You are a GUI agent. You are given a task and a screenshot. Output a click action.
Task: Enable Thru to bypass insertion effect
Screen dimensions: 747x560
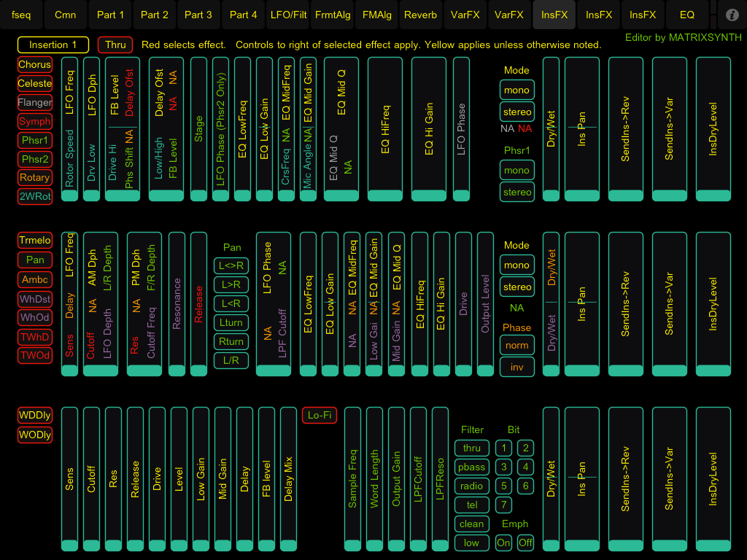coord(115,45)
